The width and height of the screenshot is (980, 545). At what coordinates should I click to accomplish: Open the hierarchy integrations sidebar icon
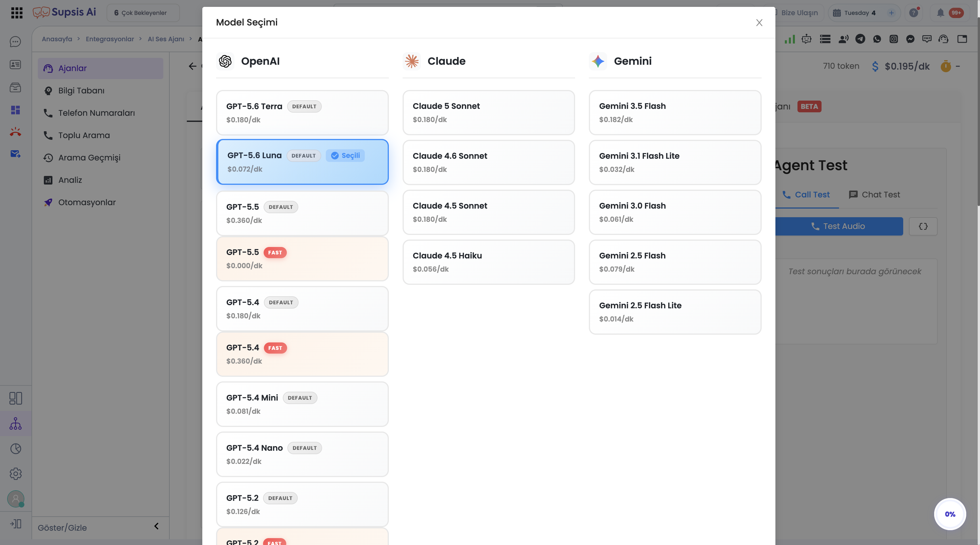click(x=15, y=423)
